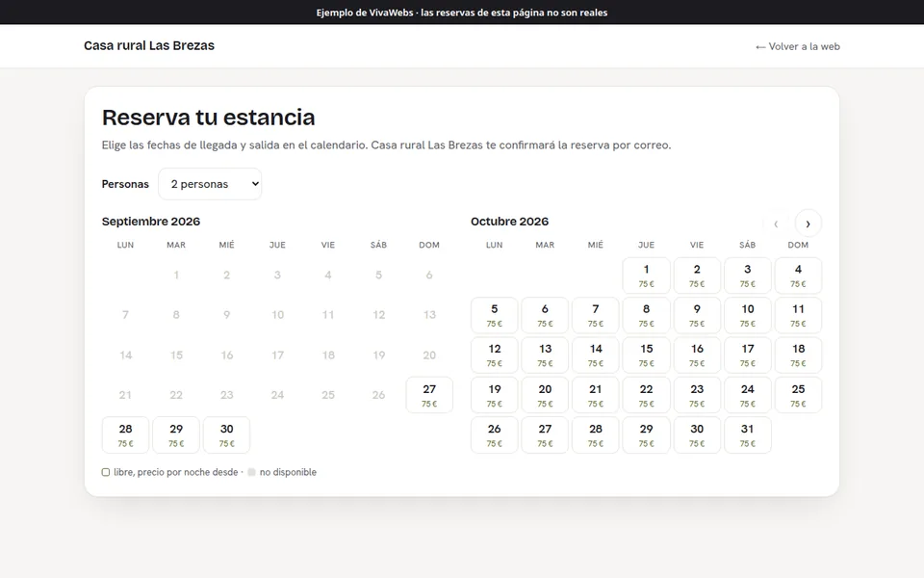Choose Saturday October 3
Image resolution: width=924 pixels, height=578 pixels.
pos(748,276)
